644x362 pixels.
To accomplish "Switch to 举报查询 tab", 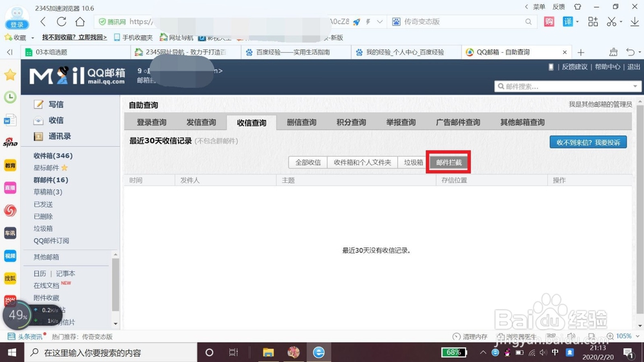I will pyautogui.click(x=401, y=122).
